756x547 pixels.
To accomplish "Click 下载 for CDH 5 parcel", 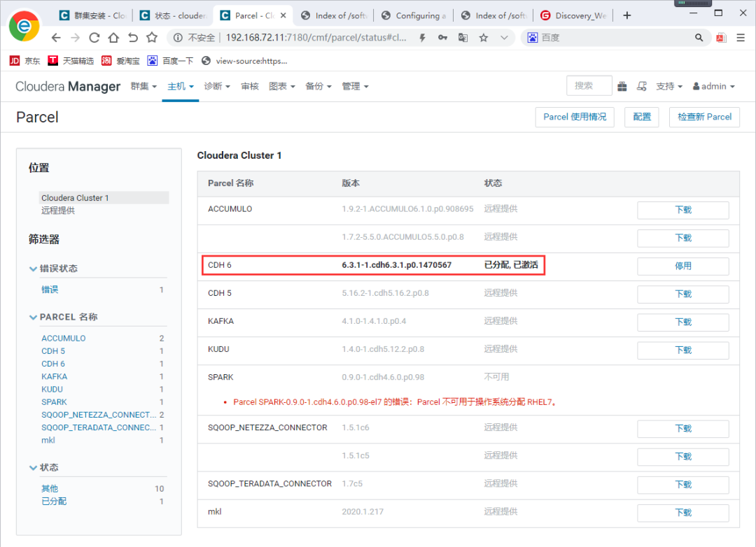I will [682, 294].
